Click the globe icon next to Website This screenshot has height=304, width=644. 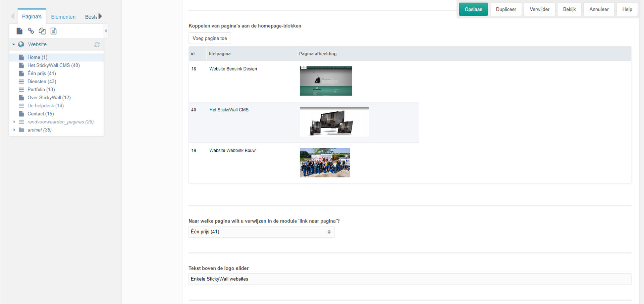21,45
